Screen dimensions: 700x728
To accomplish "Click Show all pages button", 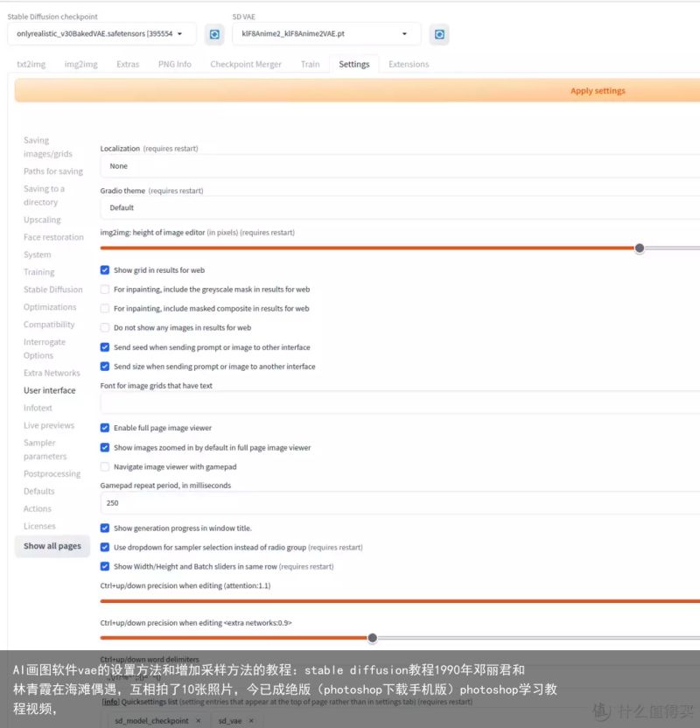I will click(x=52, y=546).
